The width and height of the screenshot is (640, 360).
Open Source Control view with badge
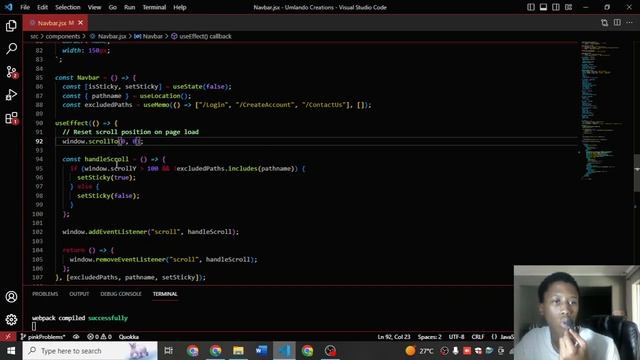tap(11, 72)
